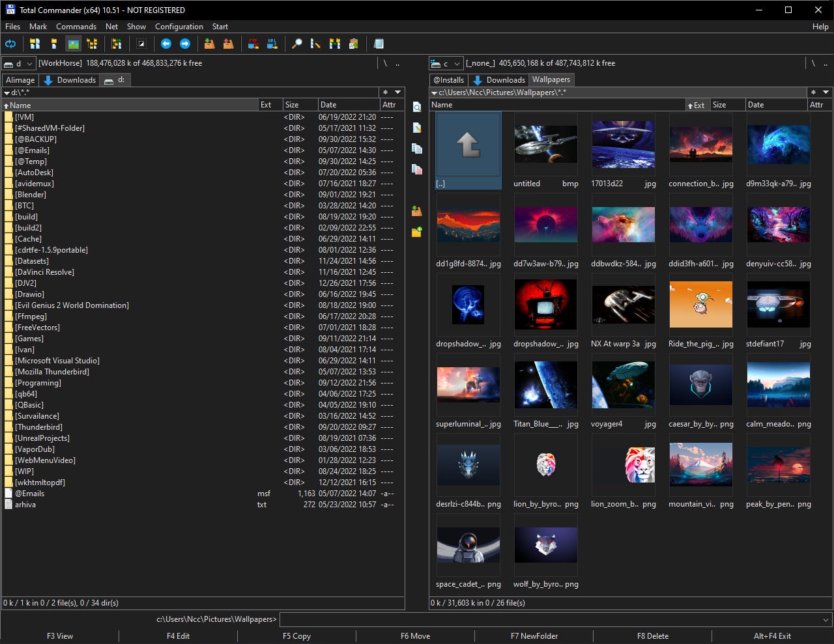Image resolution: width=834 pixels, height=644 pixels.
Task: Go to parent with right panel .. button
Action: pyautogui.click(x=826, y=63)
